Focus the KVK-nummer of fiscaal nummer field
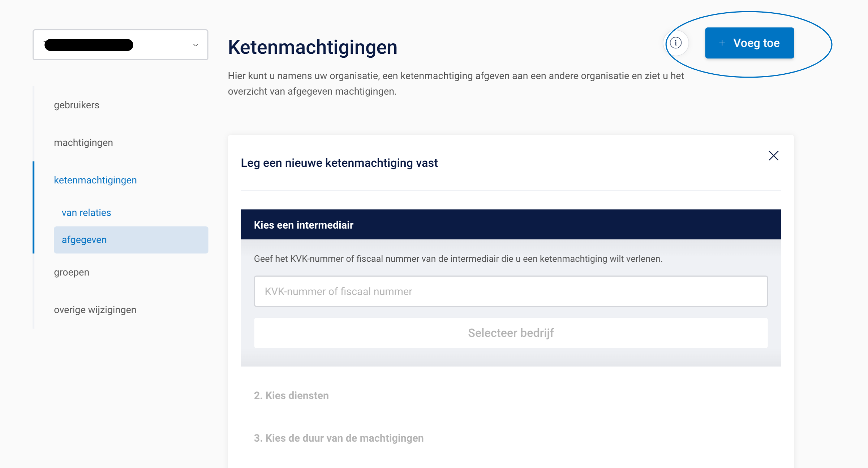Image resolution: width=868 pixels, height=468 pixels. pos(511,291)
